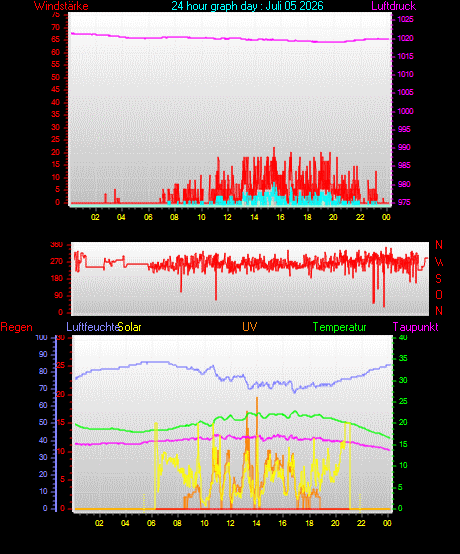
Task: Click the Taupunkt legend label
Action: (x=415, y=327)
